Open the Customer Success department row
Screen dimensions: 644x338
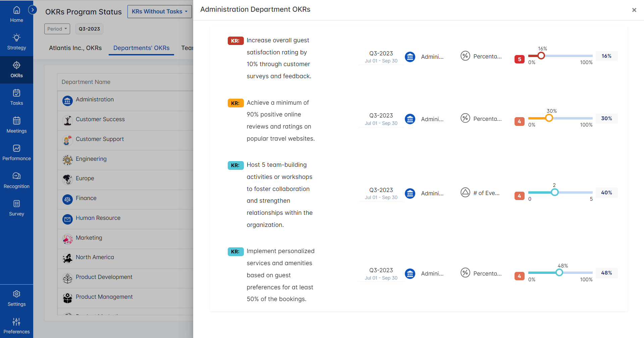pyautogui.click(x=100, y=119)
